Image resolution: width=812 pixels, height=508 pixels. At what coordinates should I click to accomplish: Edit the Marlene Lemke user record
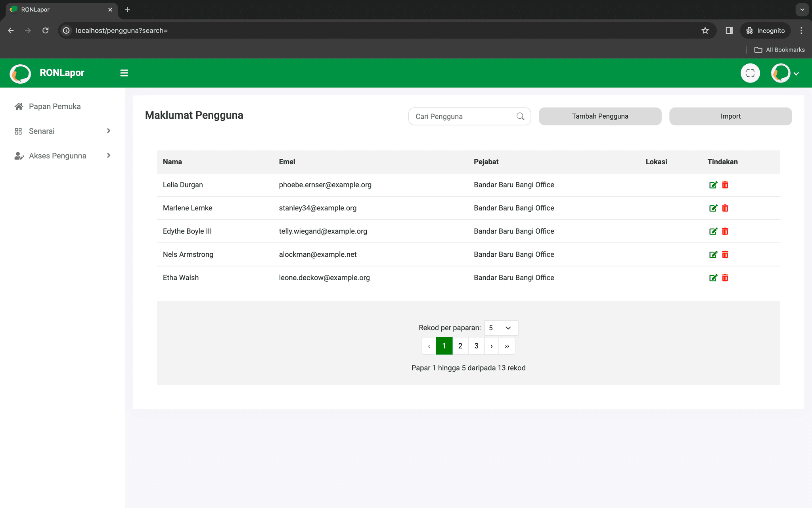coord(713,208)
